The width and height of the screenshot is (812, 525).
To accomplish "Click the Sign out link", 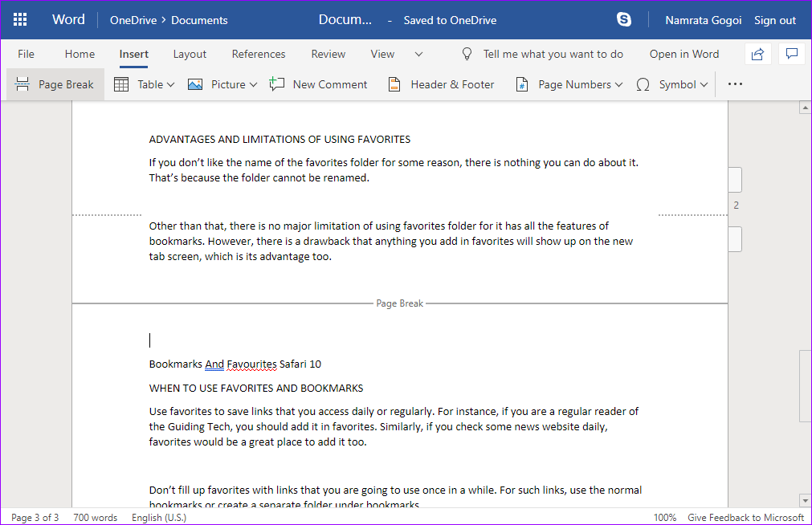I will click(775, 20).
